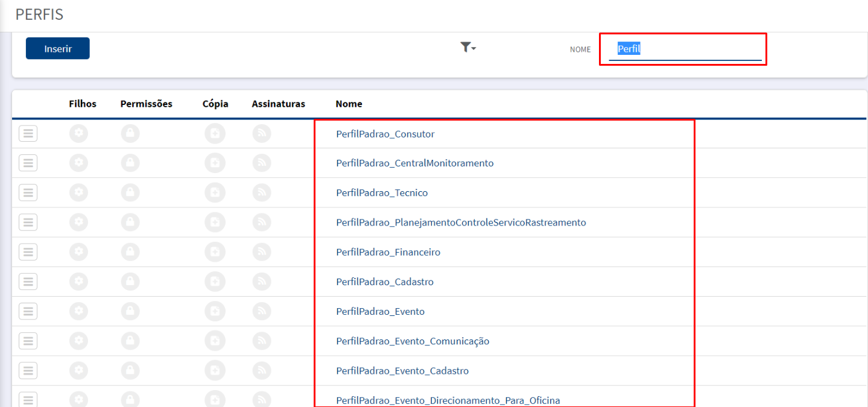Click the Inserir button
This screenshot has width=868, height=407.
(x=58, y=48)
